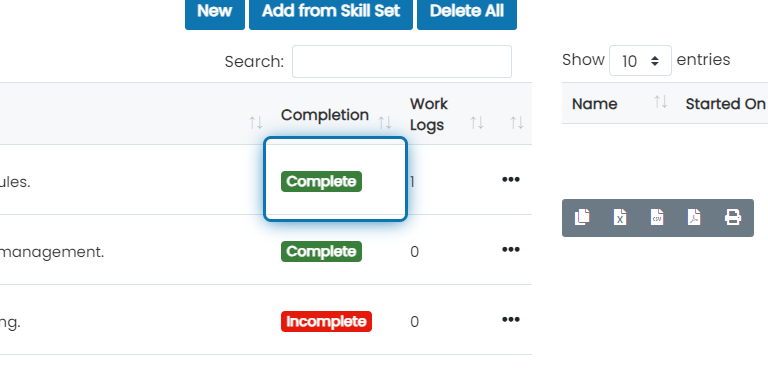Export table as CSV icon

657,217
